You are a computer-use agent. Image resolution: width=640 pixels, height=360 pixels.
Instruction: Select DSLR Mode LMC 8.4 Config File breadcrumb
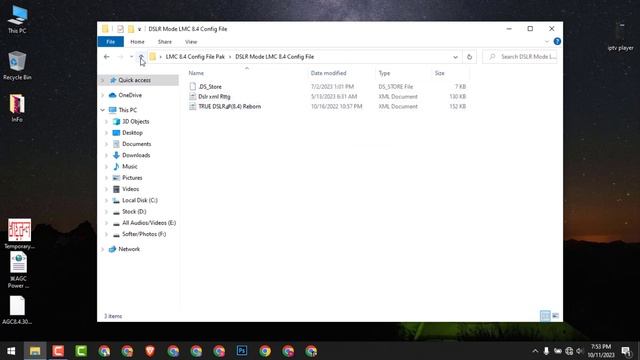tap(275, 57)
